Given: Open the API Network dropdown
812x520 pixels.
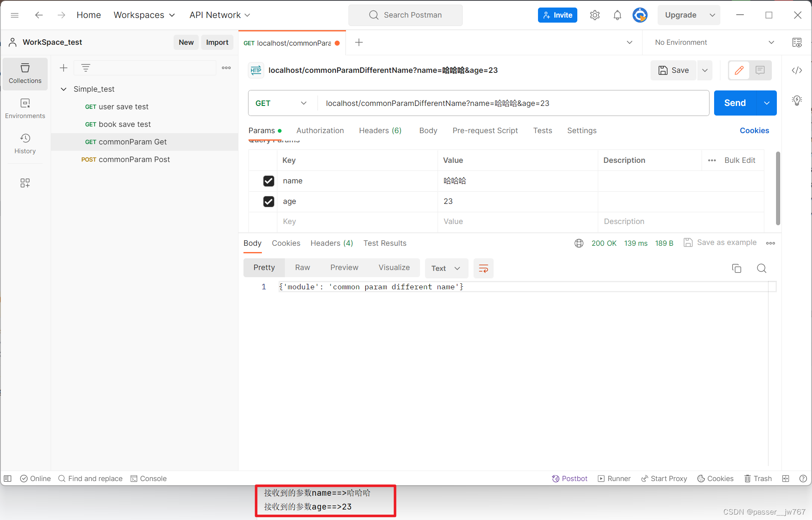Looking at the screenshot, I should [220, 15].
